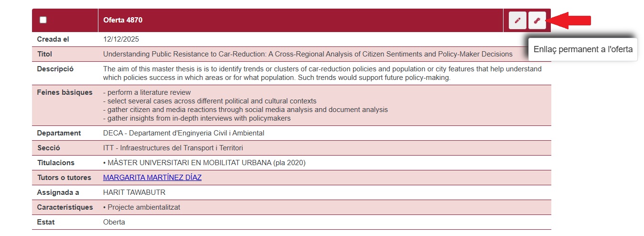
Task: Select the creation date 12/12/2025
Action: (121, 39)
